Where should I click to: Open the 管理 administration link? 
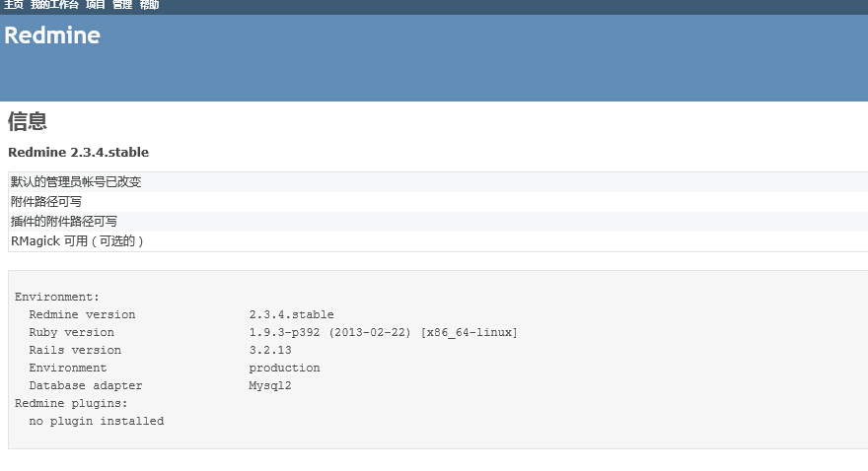point(122,5)
